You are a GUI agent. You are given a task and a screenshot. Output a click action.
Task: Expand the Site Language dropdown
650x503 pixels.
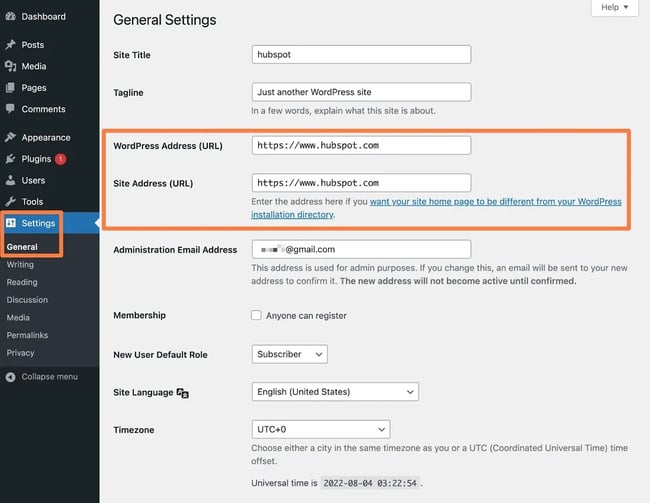click(334, 392)
